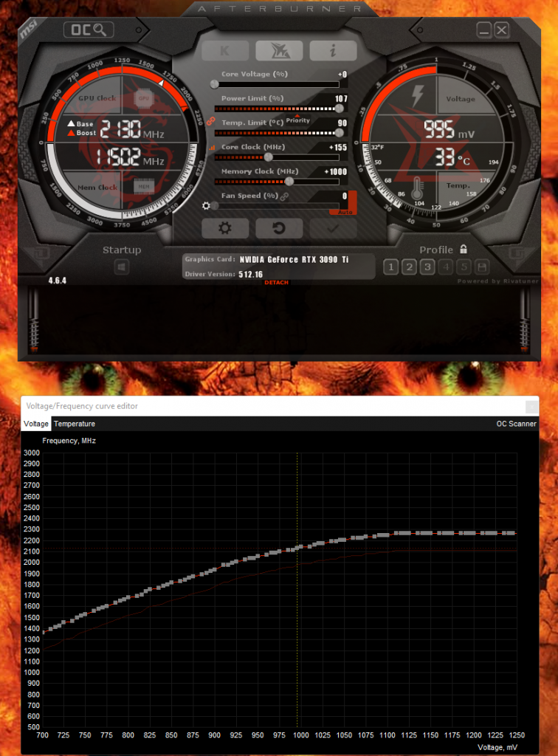
Task: Click the graphics card name RTX 3090 Ti
Action: (x=294, y=259)
